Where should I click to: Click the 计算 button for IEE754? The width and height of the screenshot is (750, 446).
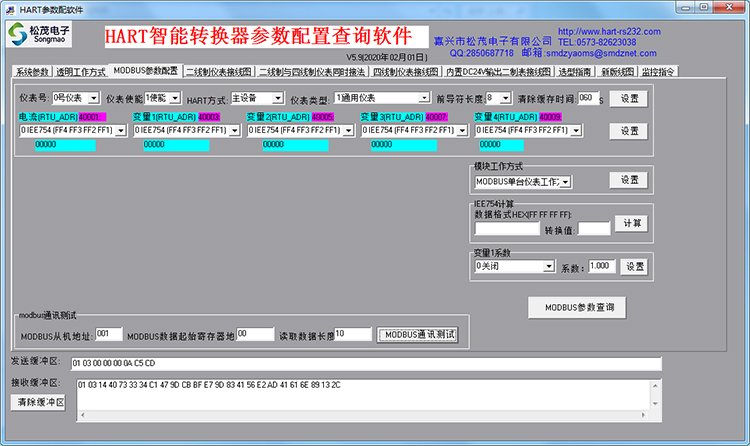pyautogui.click(x=630, y=223)
